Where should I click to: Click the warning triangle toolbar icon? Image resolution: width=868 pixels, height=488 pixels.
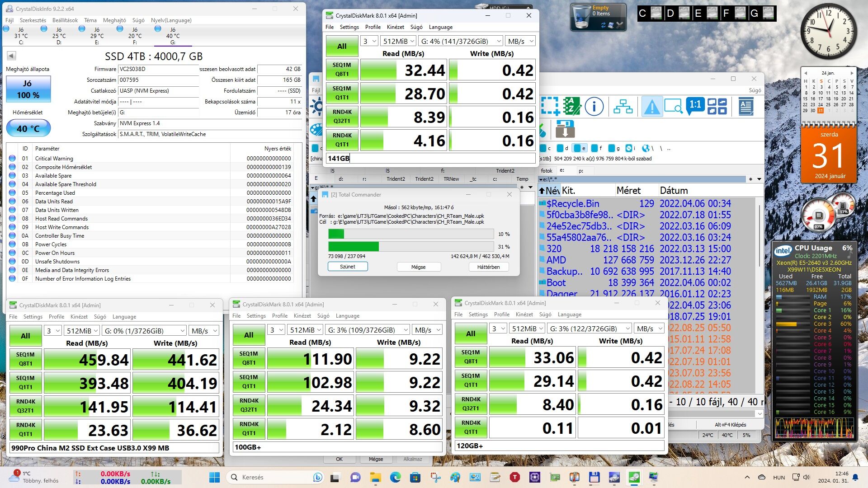pyautogui.click(x=652, y=107)
